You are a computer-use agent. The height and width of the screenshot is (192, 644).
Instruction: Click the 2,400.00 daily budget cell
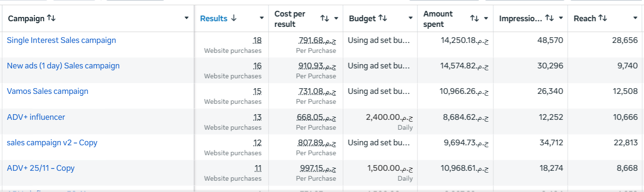[380, 121]
